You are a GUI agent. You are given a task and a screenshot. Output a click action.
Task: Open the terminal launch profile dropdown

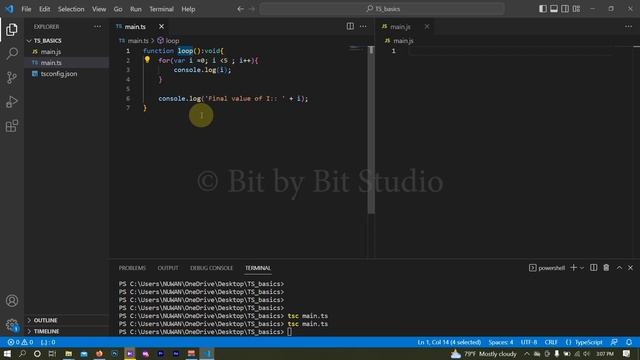pos(582,268)
